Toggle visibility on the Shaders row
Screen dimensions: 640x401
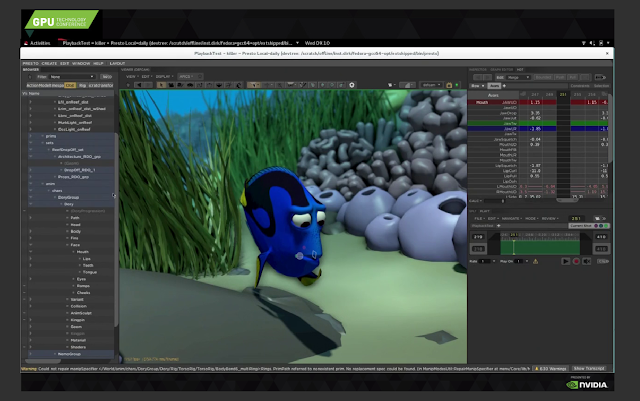tap(24, 347)
